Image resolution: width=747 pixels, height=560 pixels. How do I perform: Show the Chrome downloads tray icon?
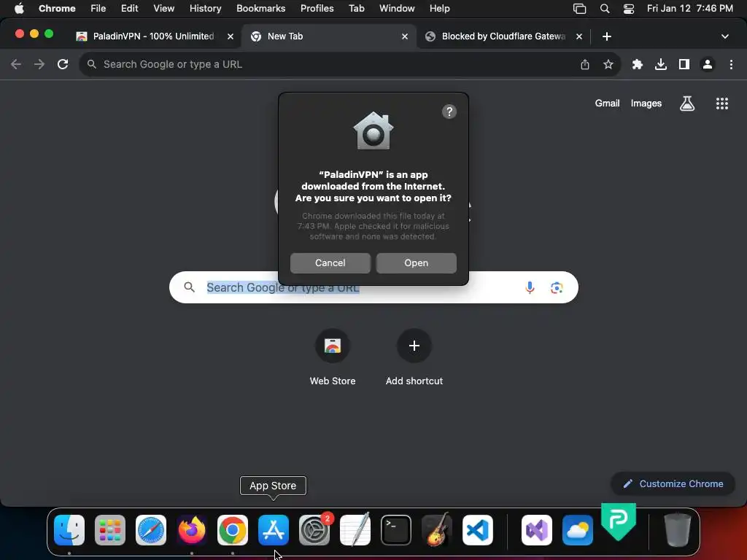(x=661, y=64)
